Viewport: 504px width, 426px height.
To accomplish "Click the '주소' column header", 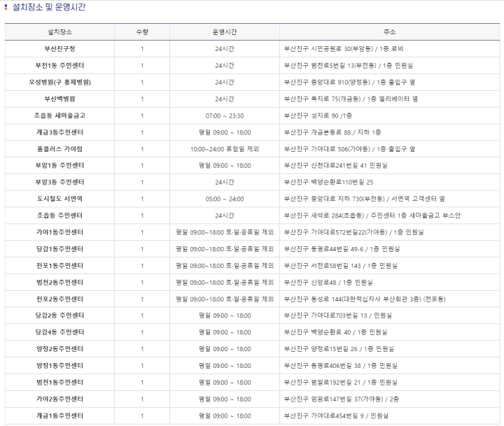I will 390,31.
